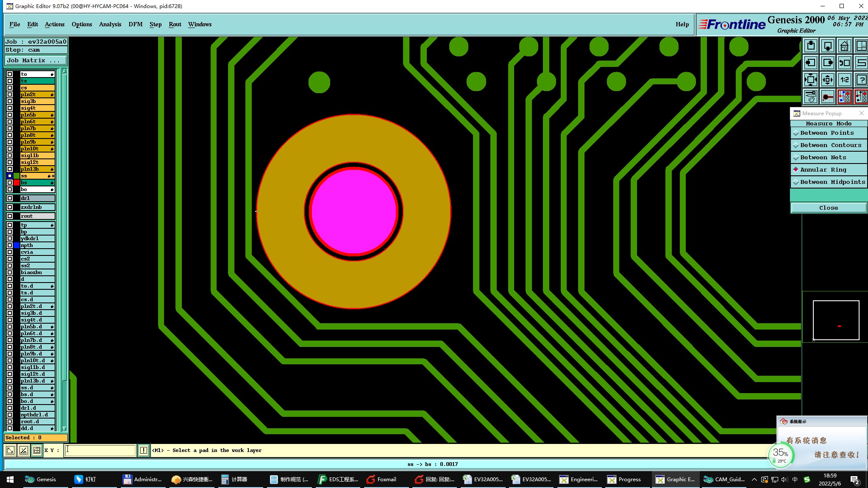
Task: Click the red color swatch of bs layer
Action: [17, 183]
